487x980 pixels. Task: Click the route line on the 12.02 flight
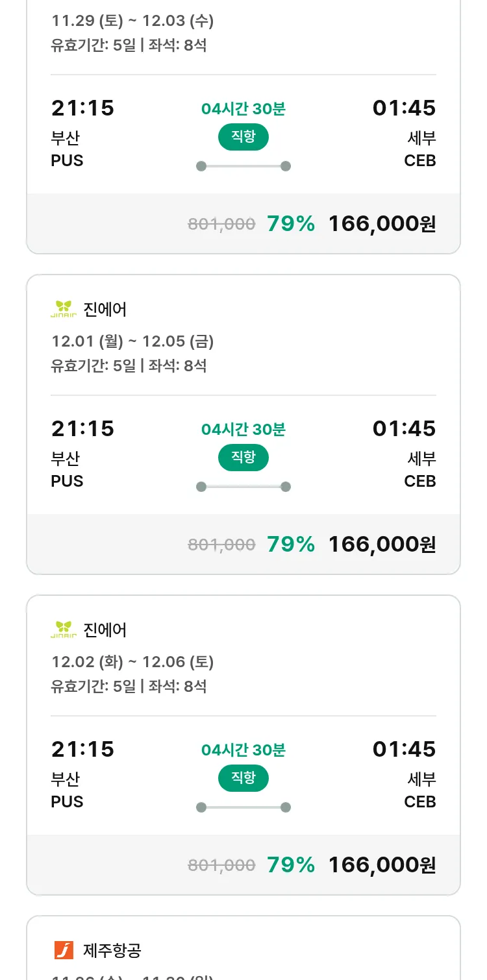click(243, 807)
